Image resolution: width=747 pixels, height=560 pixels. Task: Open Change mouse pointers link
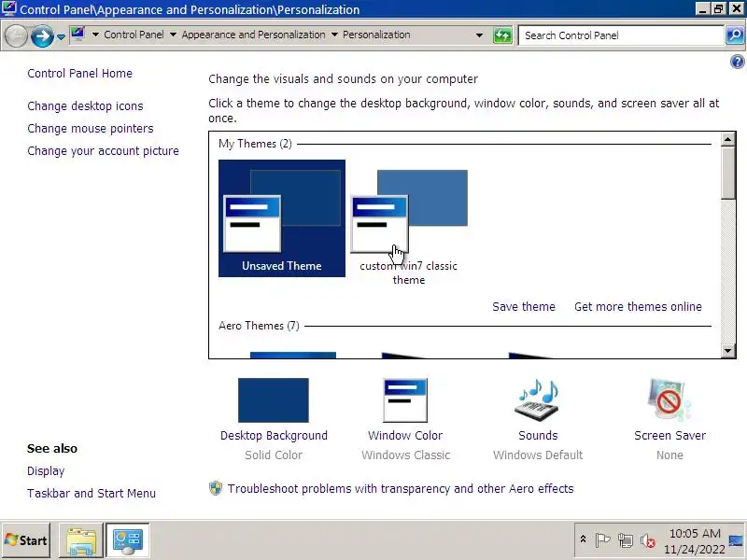pos(91,129)
